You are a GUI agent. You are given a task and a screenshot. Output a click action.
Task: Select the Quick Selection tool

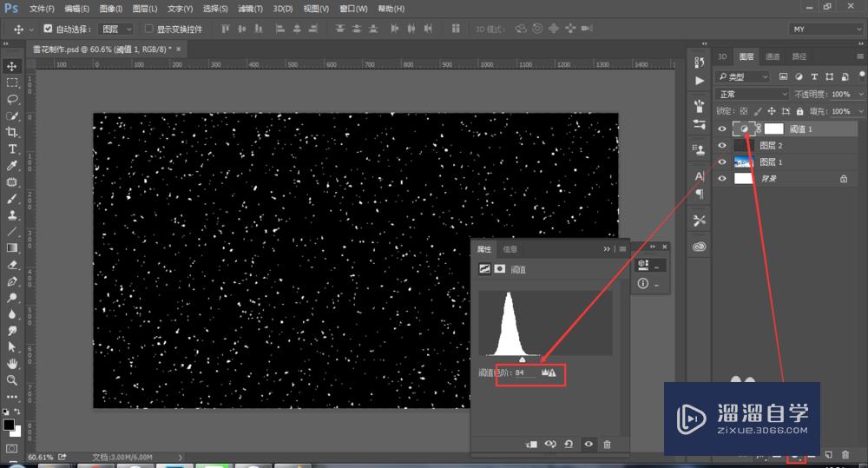click(x=11, y=116)
